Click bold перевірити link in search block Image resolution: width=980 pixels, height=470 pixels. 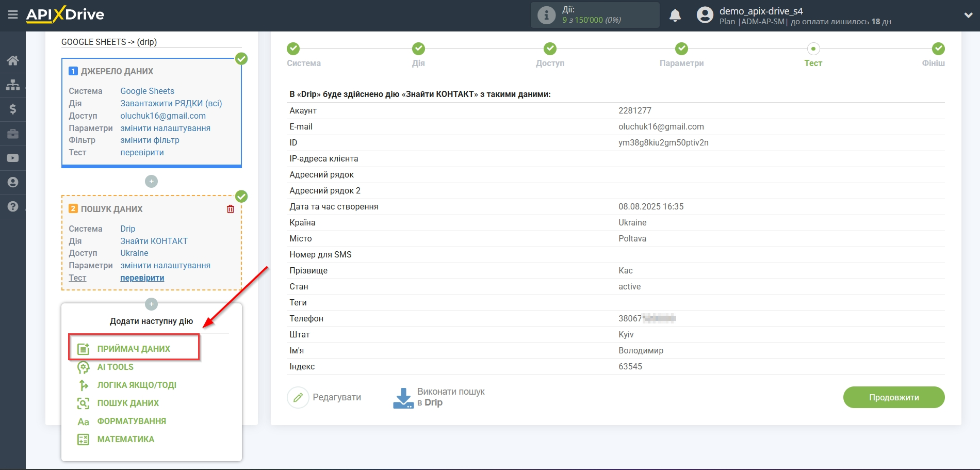coord(142,278)
